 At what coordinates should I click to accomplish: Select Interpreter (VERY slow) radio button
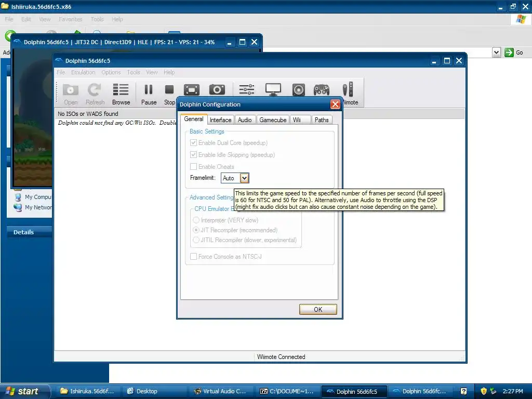196,220
